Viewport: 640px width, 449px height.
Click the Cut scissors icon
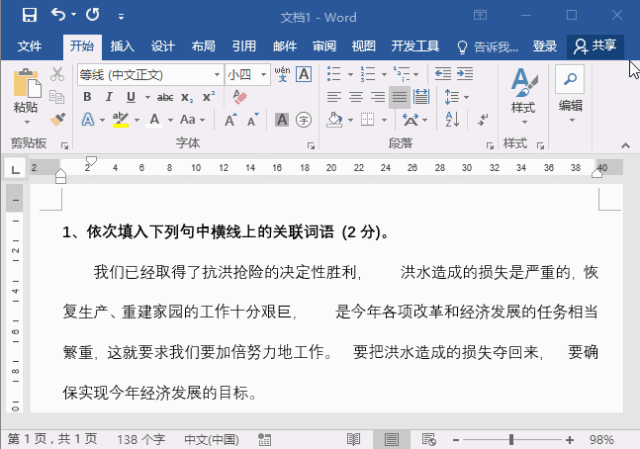point(57,74)
